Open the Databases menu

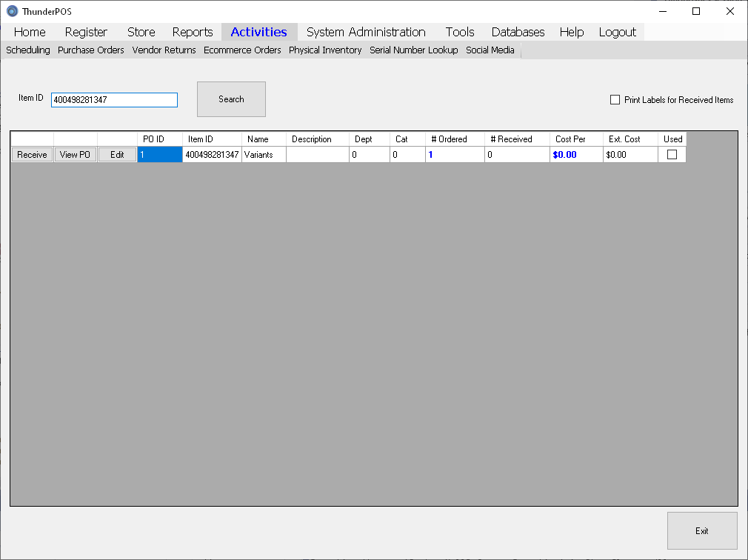pos(518,32)
